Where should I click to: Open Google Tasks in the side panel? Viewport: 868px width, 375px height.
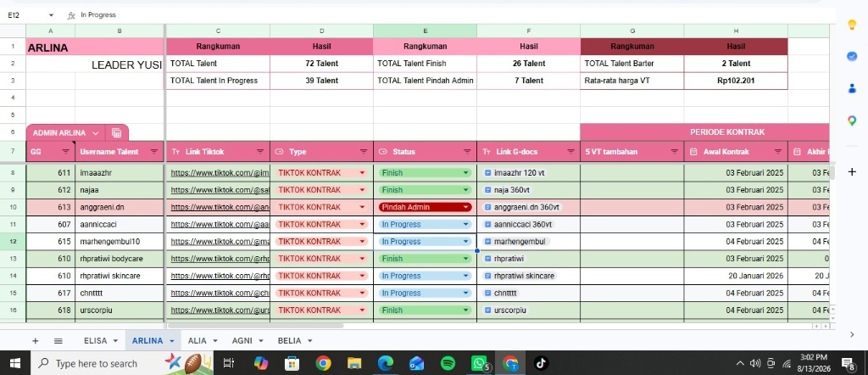point(852,56)
